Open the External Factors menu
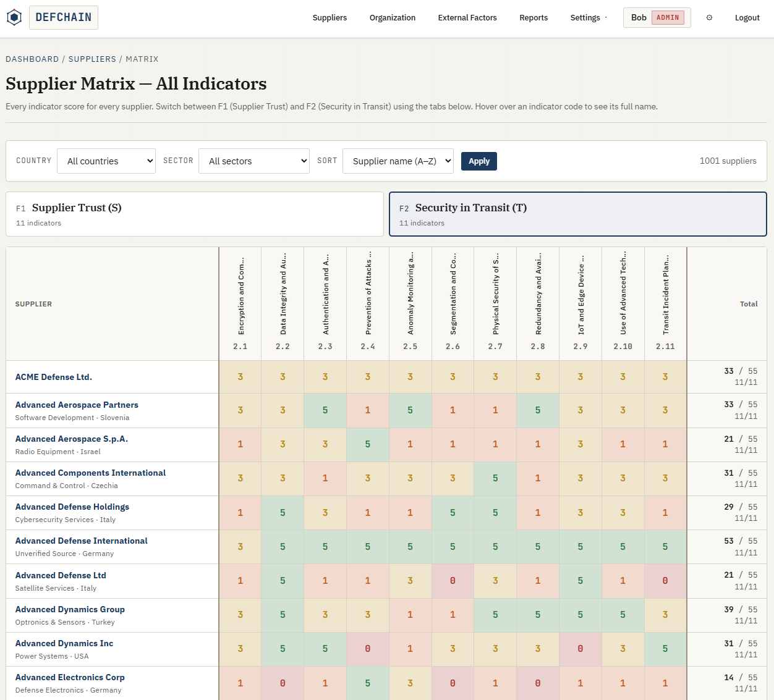The height and width of the screenshot is (700, 774). pos(467,18)
